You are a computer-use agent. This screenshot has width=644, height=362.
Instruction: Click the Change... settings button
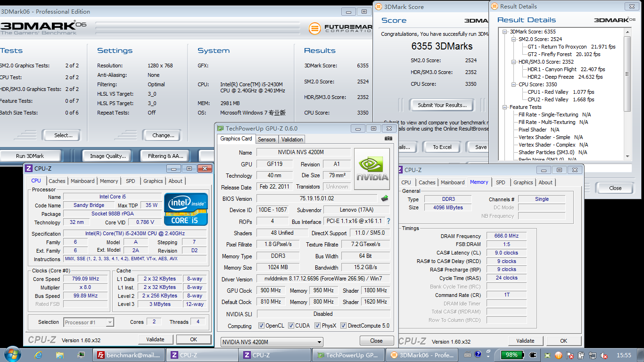click(163, 135)
